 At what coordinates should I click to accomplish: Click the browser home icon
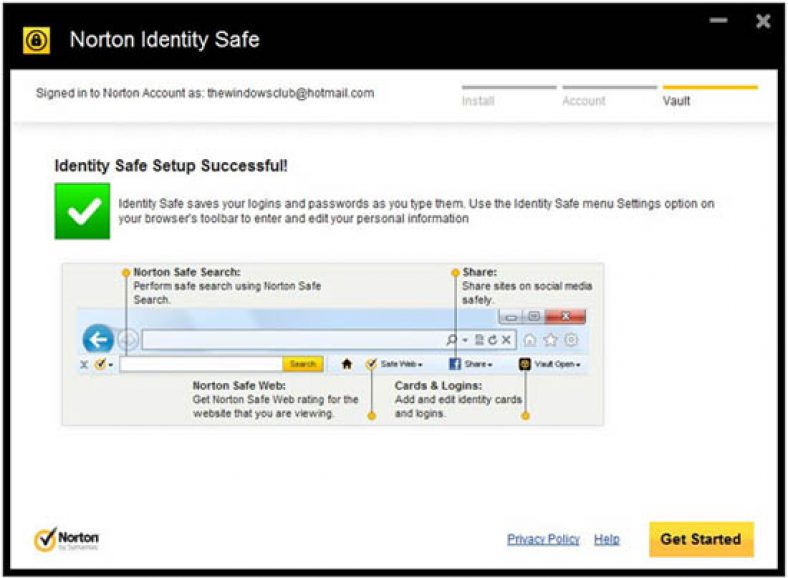[x=530, y=340]
